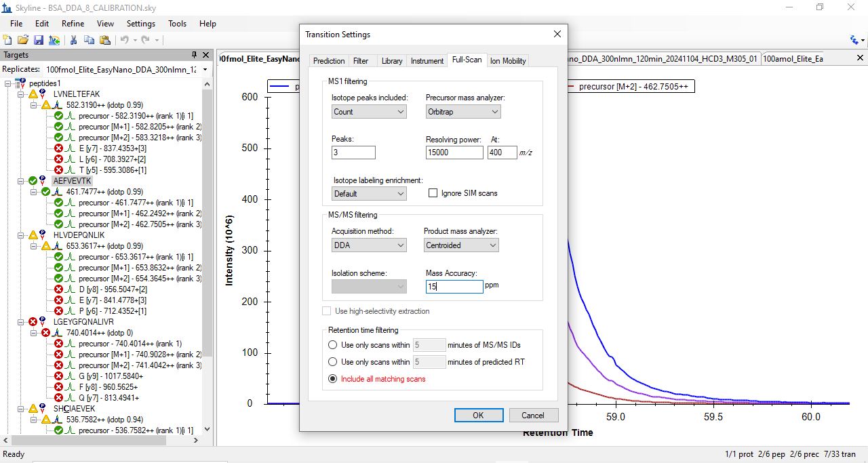Click the Paste clipboard icon
868x463 pixels.
(x=104, y=40)
